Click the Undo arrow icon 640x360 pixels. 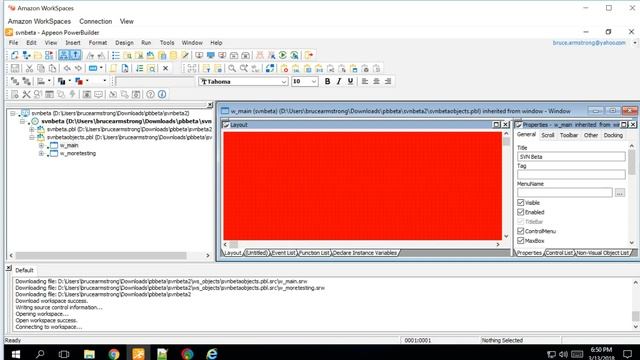[67, 68]
